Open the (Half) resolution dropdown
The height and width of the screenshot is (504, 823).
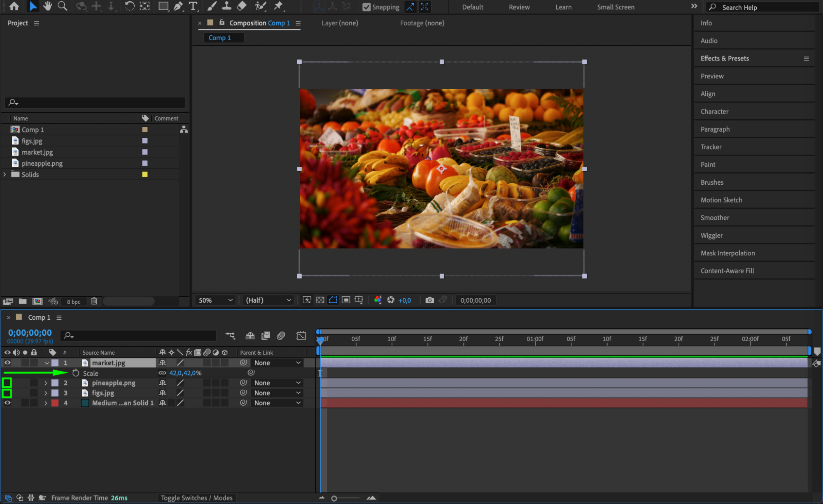coord(268,300)
